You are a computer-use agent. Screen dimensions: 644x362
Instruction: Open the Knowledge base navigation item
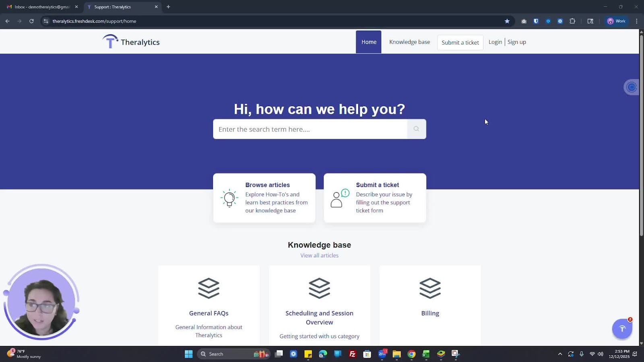[409, 42]
